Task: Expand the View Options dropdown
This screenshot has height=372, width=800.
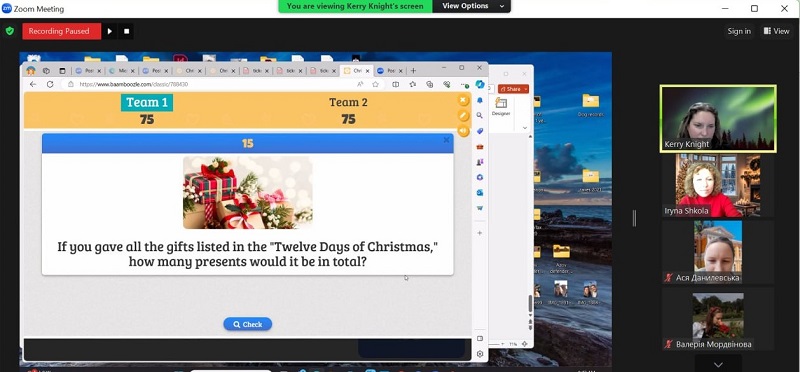Action: pos(471,6)
